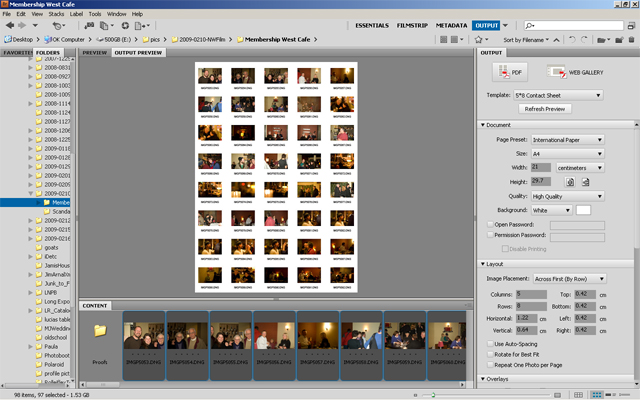
Task: Create a new folder icon
Action: pos(619,40)
